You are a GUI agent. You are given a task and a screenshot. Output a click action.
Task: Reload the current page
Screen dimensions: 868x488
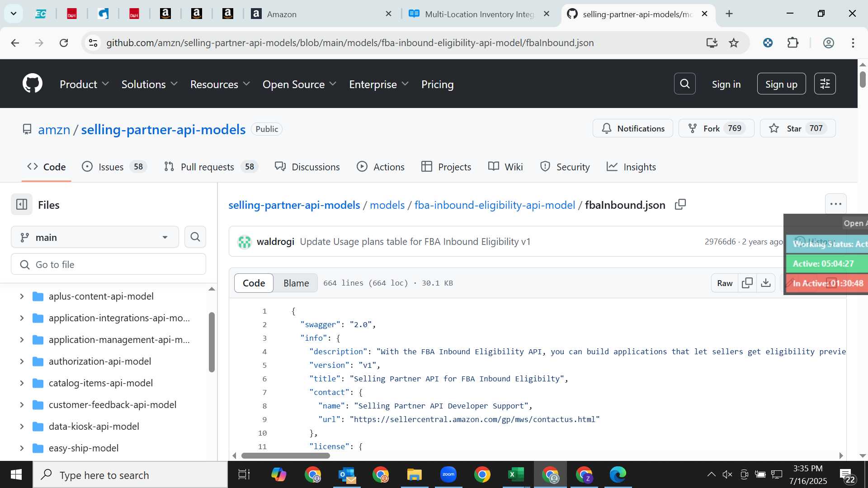pyautogui.click(x=64, y=43)
